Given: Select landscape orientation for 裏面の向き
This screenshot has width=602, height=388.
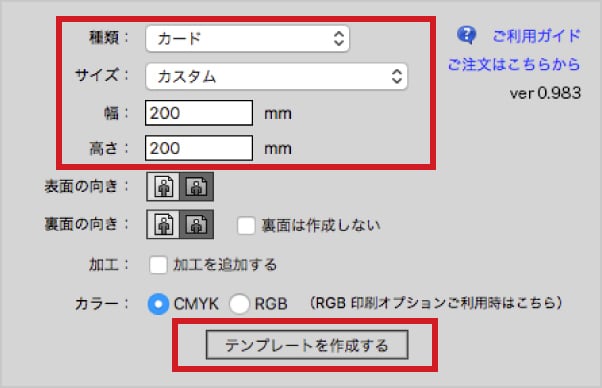Looking at the screenshot, I should 197,225.
